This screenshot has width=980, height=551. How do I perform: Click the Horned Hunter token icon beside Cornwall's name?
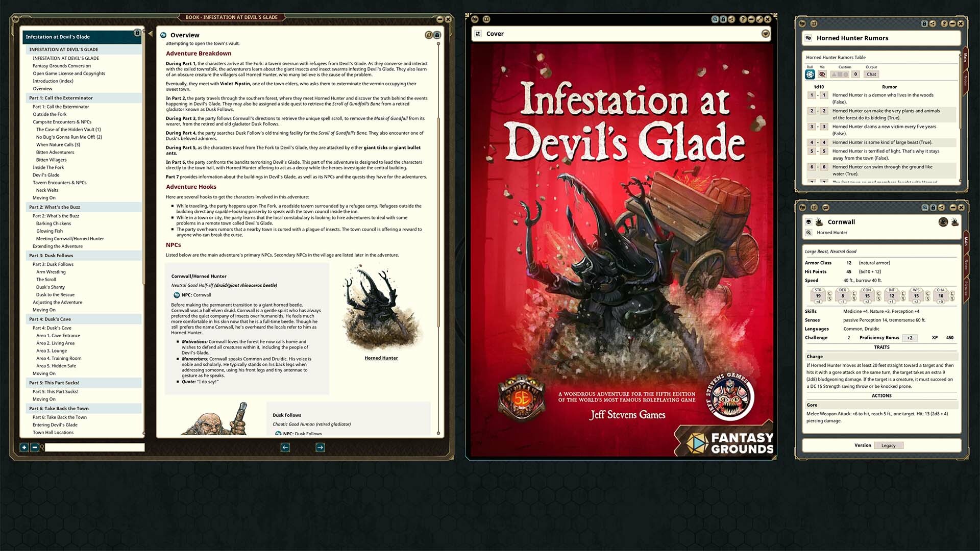(819, 222)
